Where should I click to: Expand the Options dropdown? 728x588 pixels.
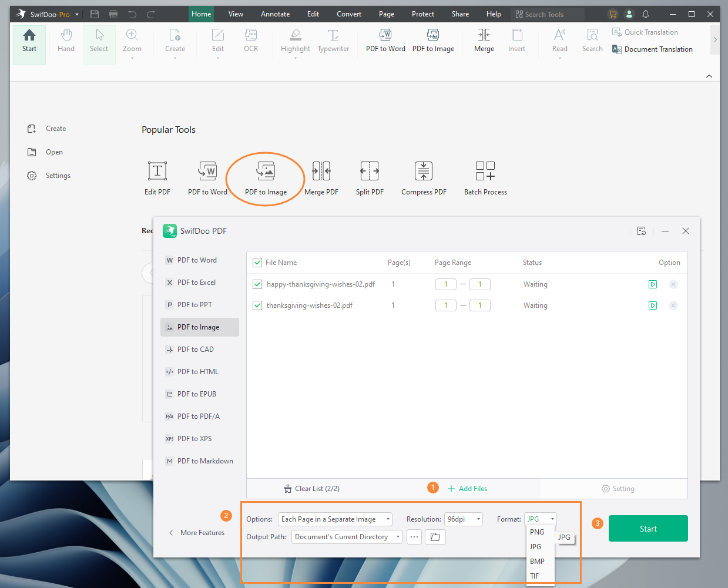point(335,519)
